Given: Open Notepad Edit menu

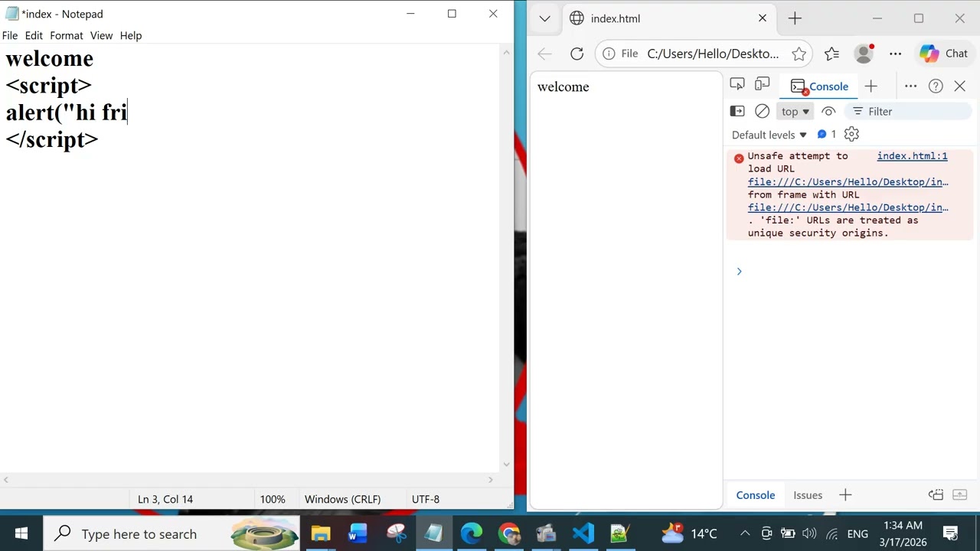Looking at the screenshot, I should tap(34, 35).
